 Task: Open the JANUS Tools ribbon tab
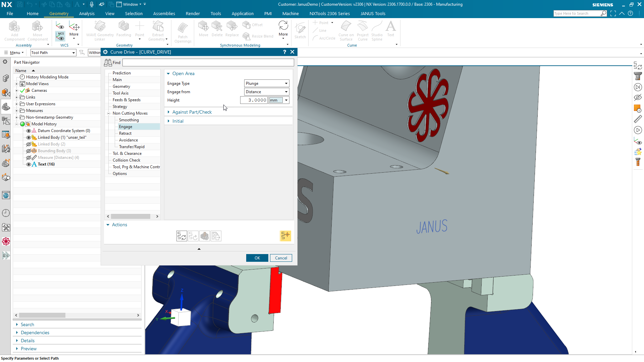373,13
